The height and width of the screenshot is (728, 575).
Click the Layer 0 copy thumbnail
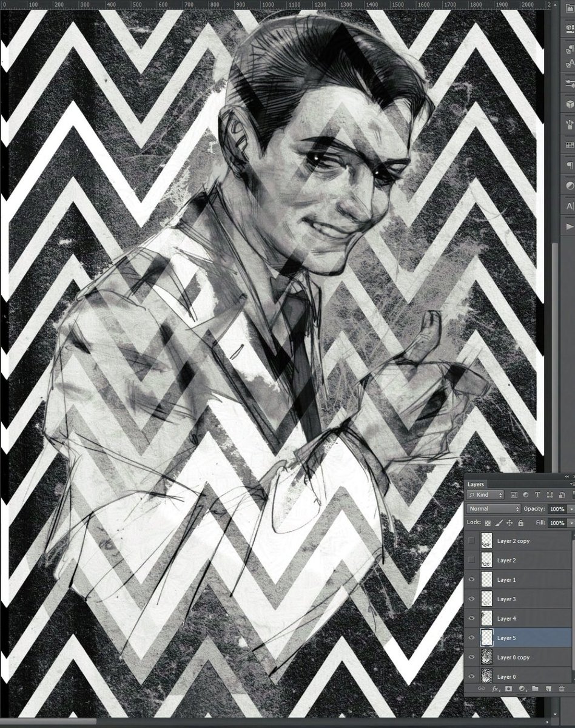pyautogui.click(x=486, y=657)
